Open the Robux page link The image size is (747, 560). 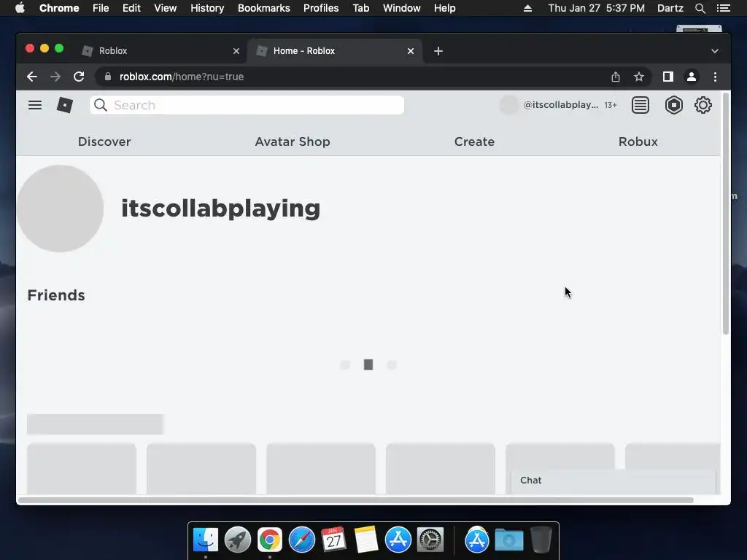tap(638, 141)
